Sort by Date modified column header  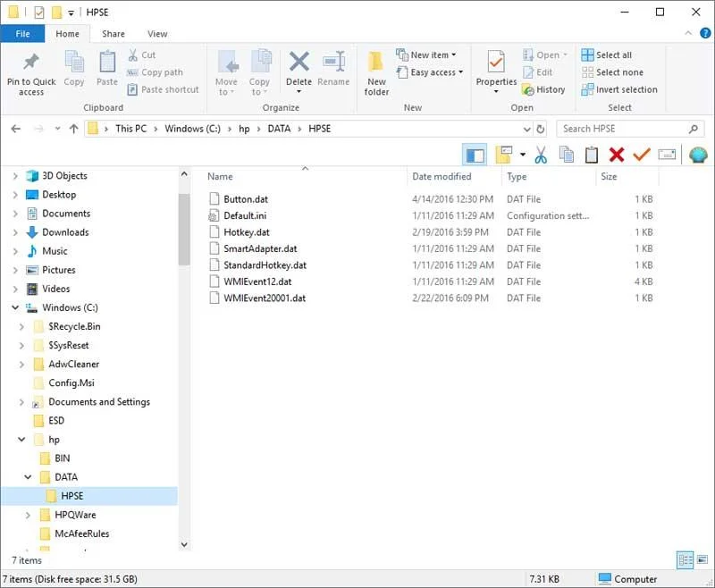click(442, 177)
